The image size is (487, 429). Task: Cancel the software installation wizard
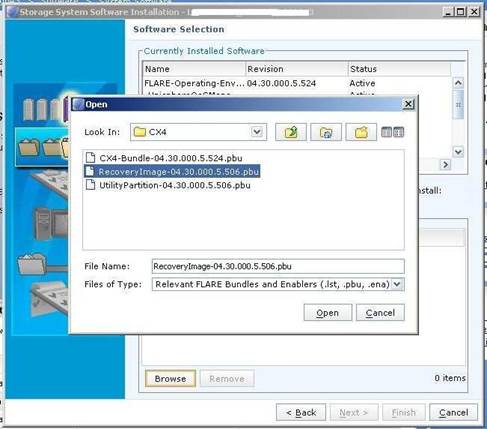click(x=453, y=413)
